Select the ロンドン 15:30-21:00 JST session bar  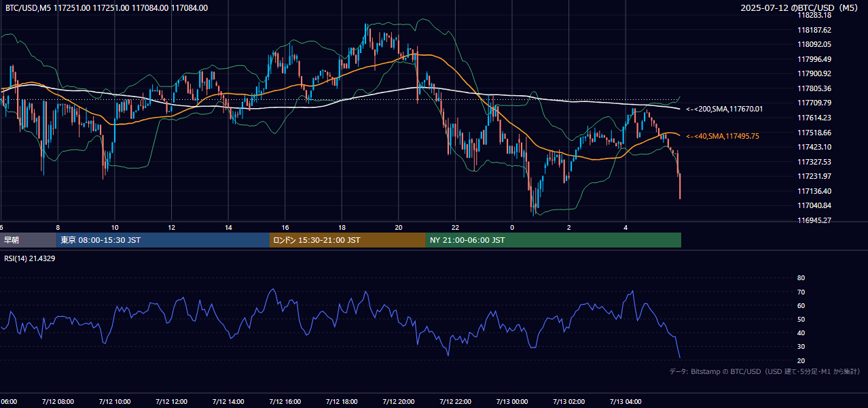click(x=348, y=240)
